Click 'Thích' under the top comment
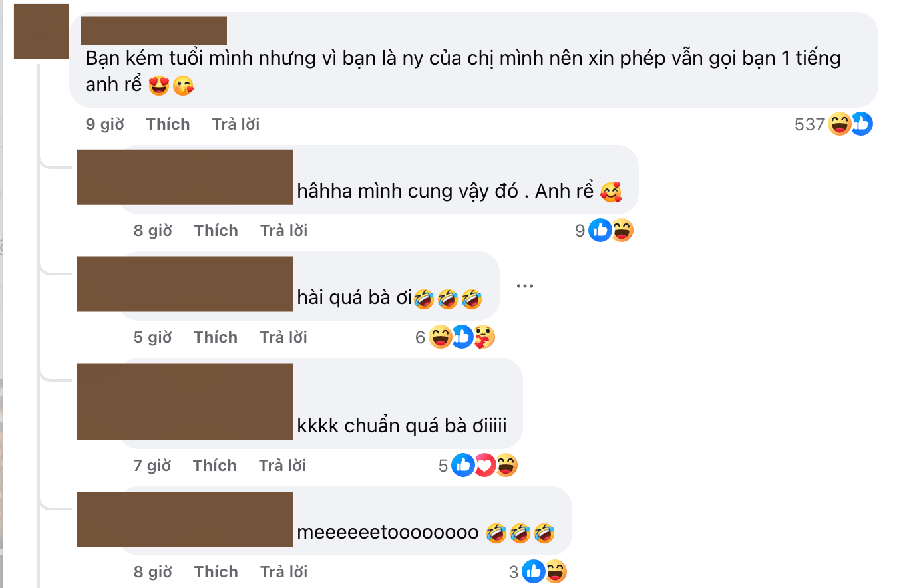Image resolution: width=917 pixels, height=588 pixels. pos(168,124)
